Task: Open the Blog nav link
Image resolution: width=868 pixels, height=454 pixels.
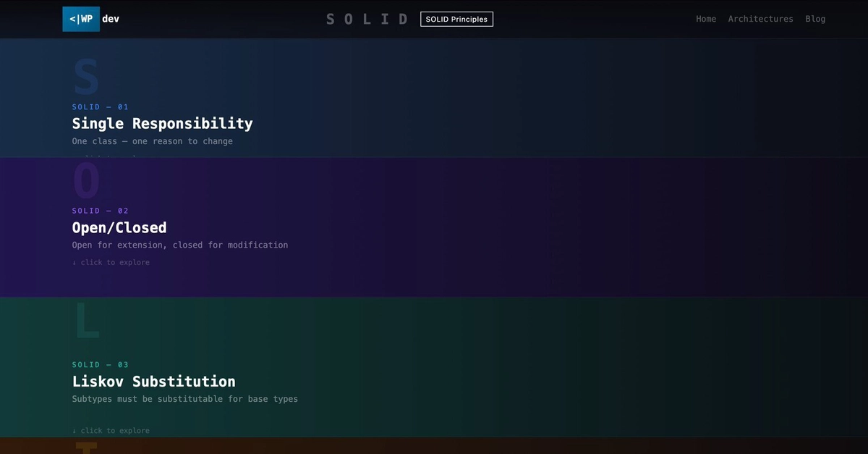Action: point(815,19)
